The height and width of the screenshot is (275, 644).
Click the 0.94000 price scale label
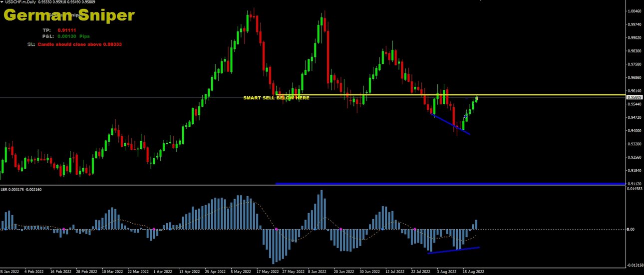(635, 131)
